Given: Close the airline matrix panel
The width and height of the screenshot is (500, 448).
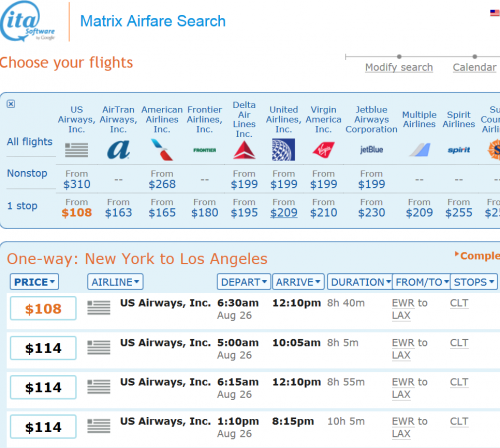Looking at the screenshot, I should [x=11, y=104].
